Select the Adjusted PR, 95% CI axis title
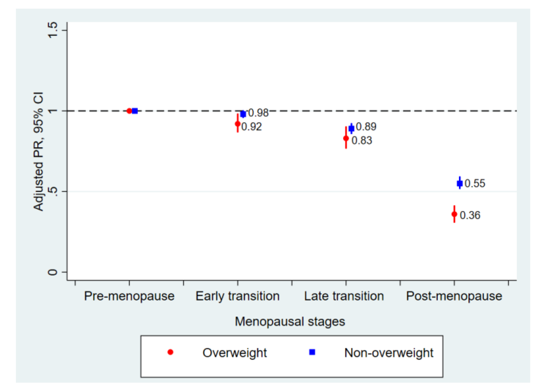The height and width of the screenshot is (392, 551). click(38, 151)
